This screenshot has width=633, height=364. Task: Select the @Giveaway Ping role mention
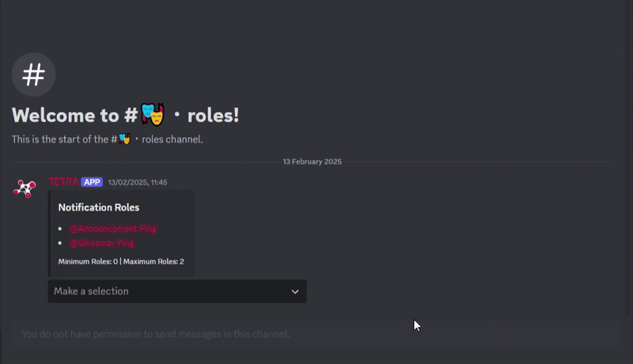point(101,243)
